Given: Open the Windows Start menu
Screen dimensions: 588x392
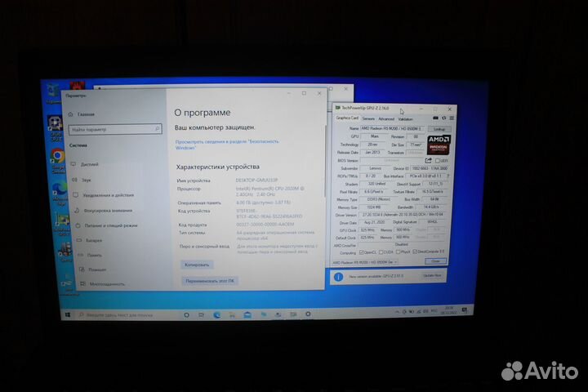Looking at the screenshot, I should click(68, 315).
